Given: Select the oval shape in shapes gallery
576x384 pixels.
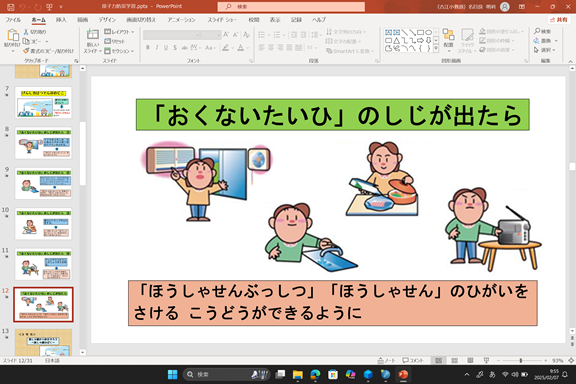Looking at the screenshot, I should click(428, 32).
